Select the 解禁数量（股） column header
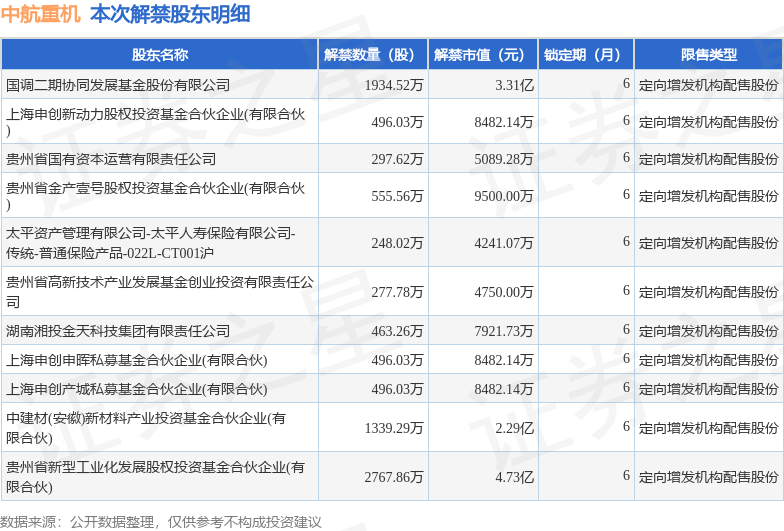This screenshot has width=784, height=531. click(x=373, y=54)
